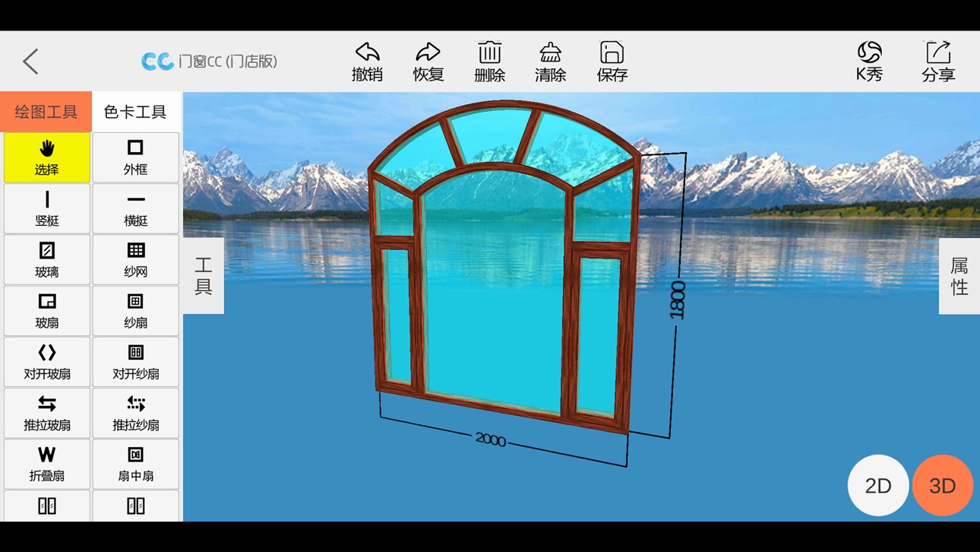Screen dimensions: 980x552
Task: Switch to 3D view
Action: pyautogui.click(x=943, y=486)
